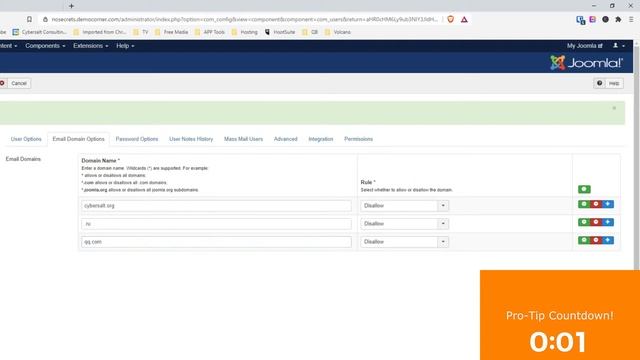
Task: Open the TV bookmarks folder
Action: click(141, 32)
